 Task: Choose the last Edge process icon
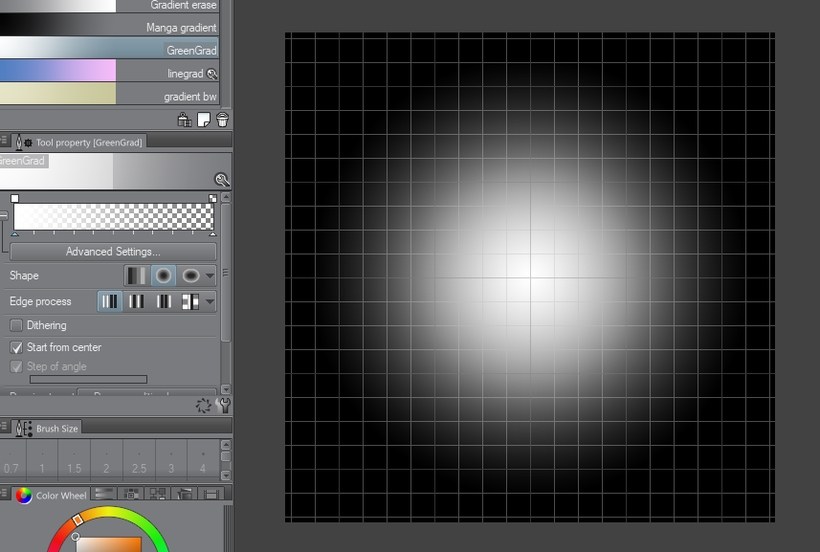point(190,302)
